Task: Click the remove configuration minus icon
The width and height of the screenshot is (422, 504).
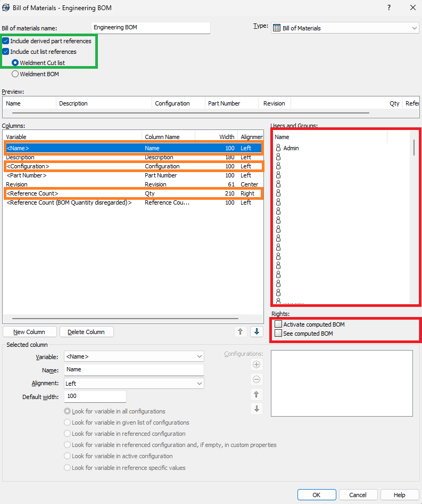Action: (x=256, y=379)
